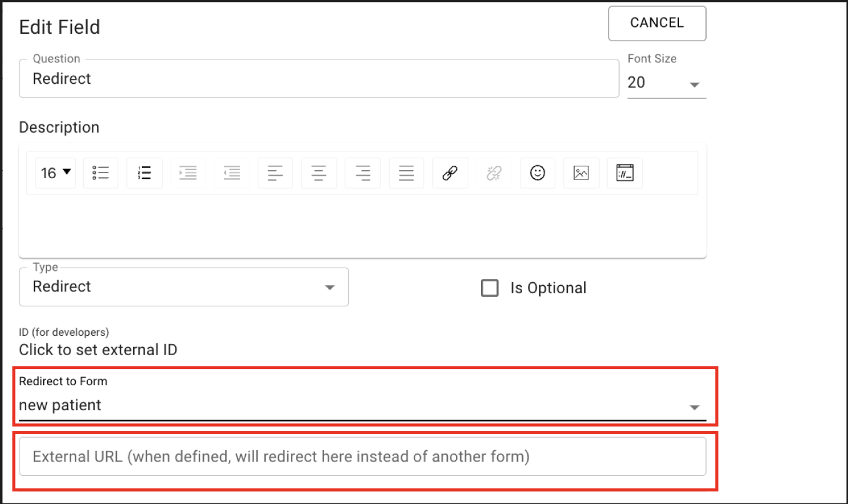Insert an image into the description
This screenshot has width=848, height=504.
tap(581, 173)
